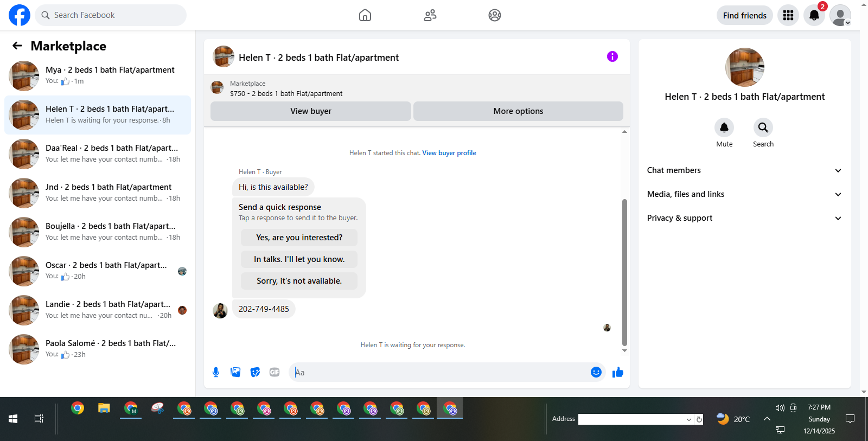
Task: Open the notifications bell with badge 2
Action: click(x=814, y=15)
